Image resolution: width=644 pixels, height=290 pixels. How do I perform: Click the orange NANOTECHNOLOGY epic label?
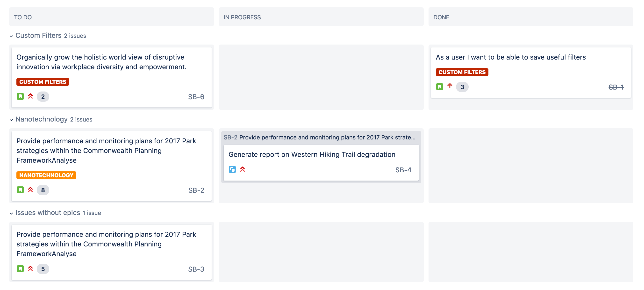point(46,175)
